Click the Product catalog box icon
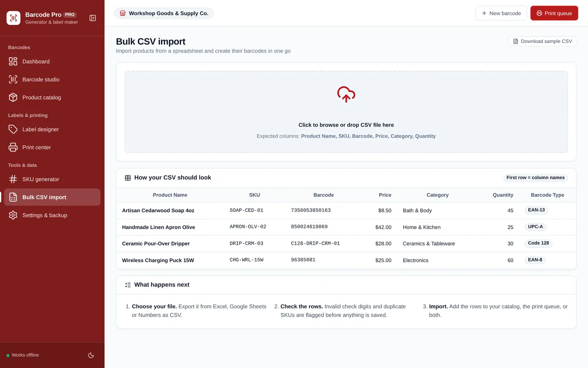This screenshot has height=368, width=588. pyautogui.click(x=13, y=98)
